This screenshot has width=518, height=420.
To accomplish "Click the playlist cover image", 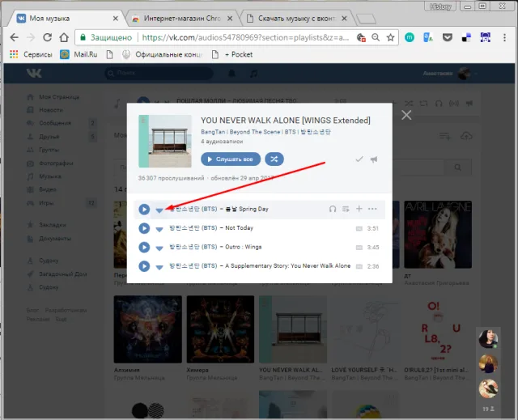I will [x=165, y=141].
